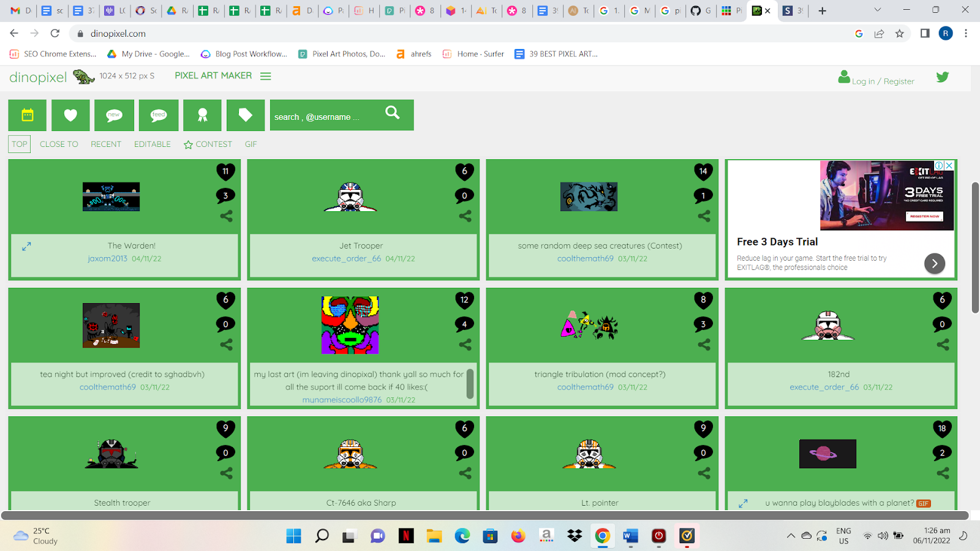Open the calendar filter icon

tap(28, 115)
